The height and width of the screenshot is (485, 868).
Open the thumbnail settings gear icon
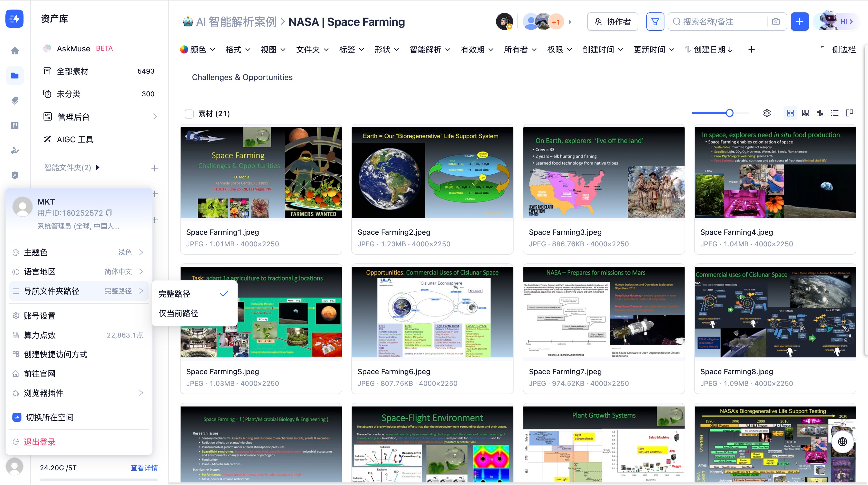click(x=767, y=113)
